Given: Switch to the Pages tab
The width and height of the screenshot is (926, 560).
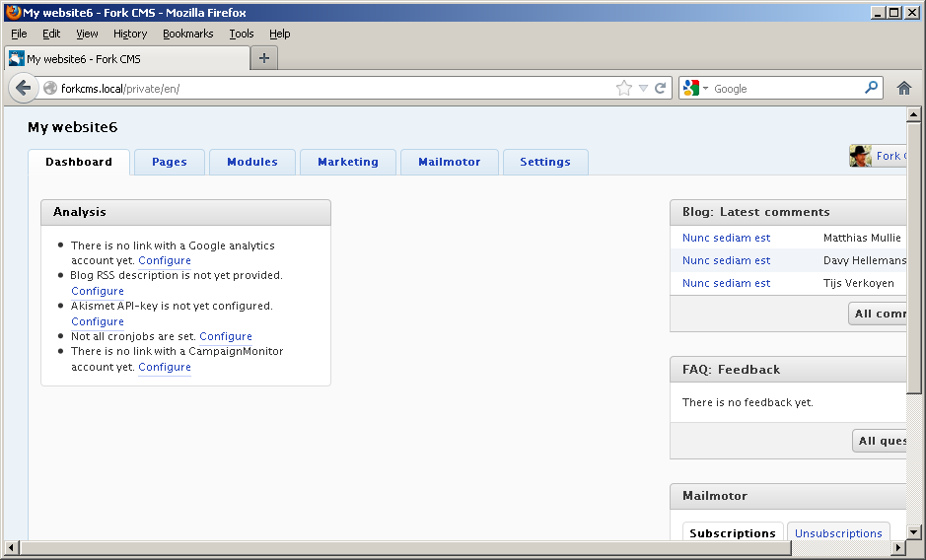Looking at the screenshot, I should click(x=169, y=162).
